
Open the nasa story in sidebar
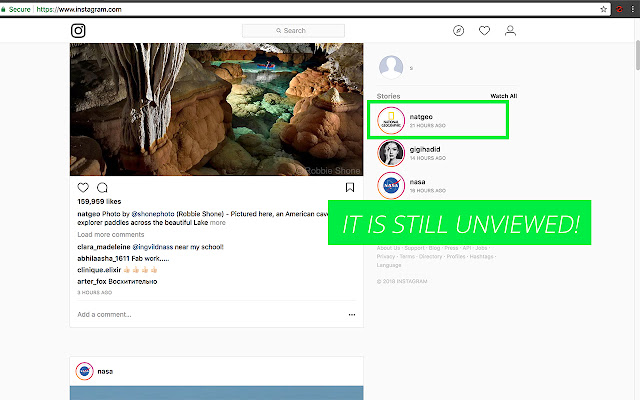390,185
